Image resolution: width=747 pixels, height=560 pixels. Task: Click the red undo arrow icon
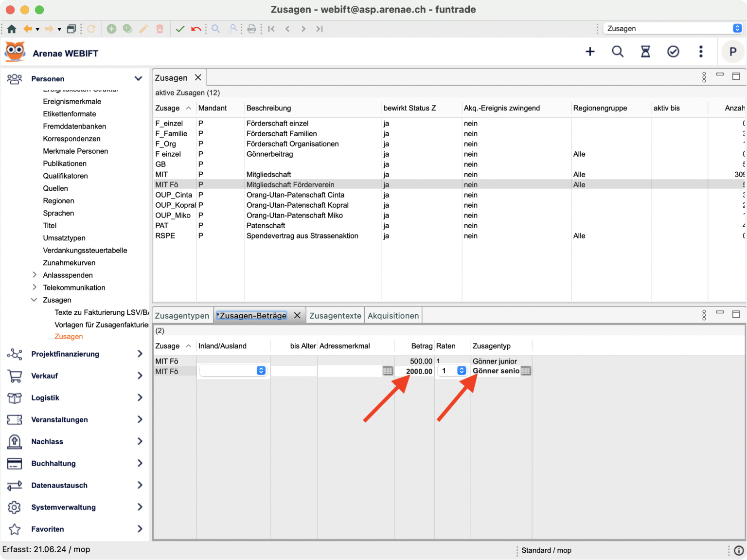point(196,29)
